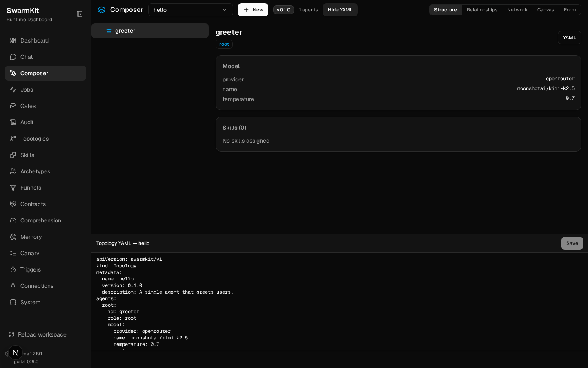
Task: Open the Skills section
Action: (45, 155)
